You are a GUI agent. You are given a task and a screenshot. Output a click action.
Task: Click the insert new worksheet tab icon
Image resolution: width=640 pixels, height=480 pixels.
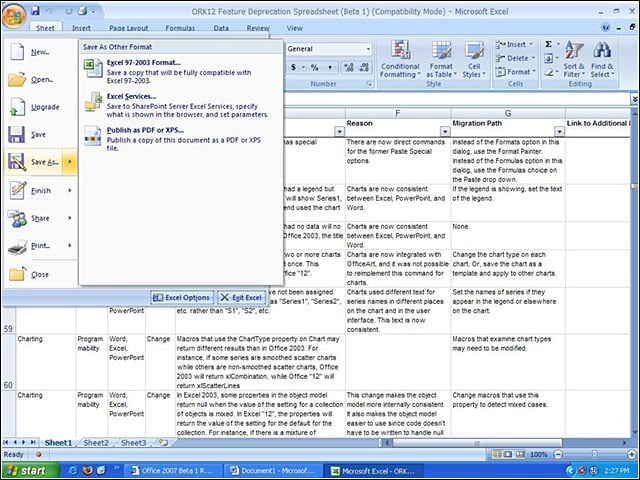point(163,442)
